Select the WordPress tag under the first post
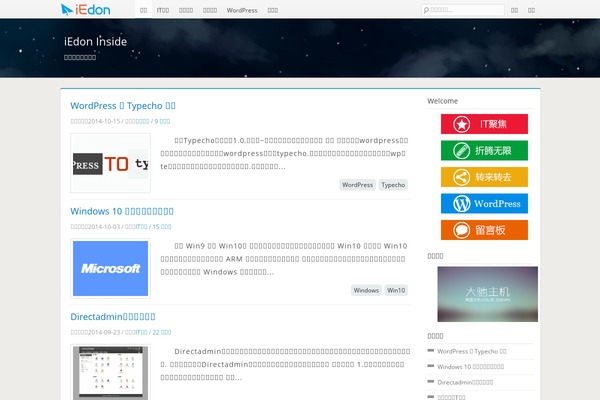The image size is (600, 400). point(357,185)
